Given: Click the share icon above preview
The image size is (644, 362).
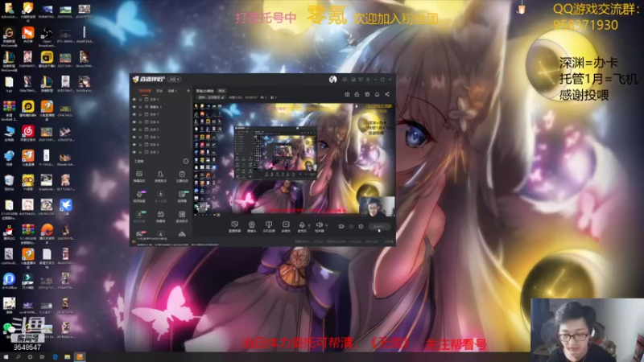Looking at the screenshot, I should [x=387, y=94].
